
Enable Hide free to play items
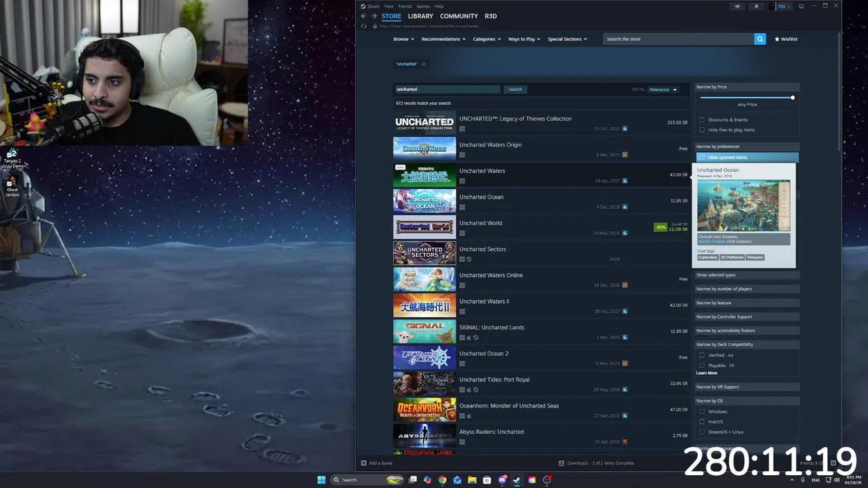pyautogui.click(x=702, y=129)
